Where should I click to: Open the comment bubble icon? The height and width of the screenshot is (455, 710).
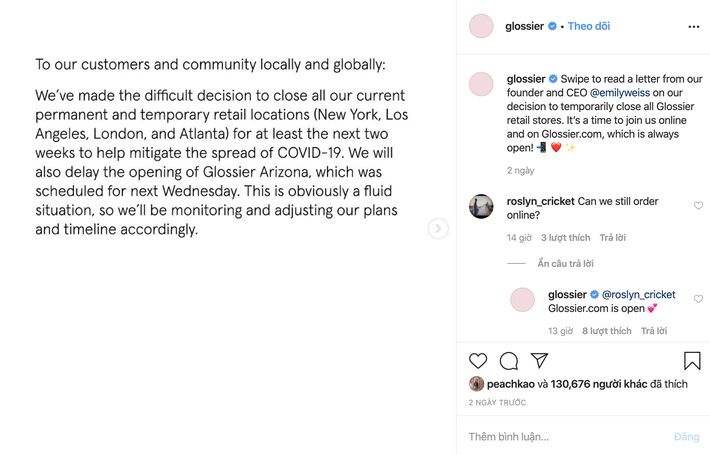coord(509,361)
